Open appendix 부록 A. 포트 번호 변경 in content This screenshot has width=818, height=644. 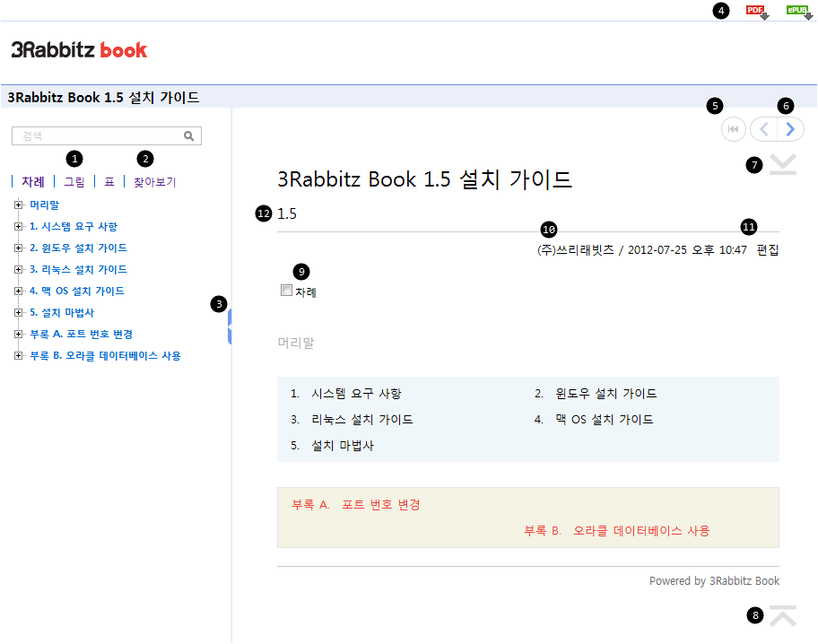(x=356, y=505)
